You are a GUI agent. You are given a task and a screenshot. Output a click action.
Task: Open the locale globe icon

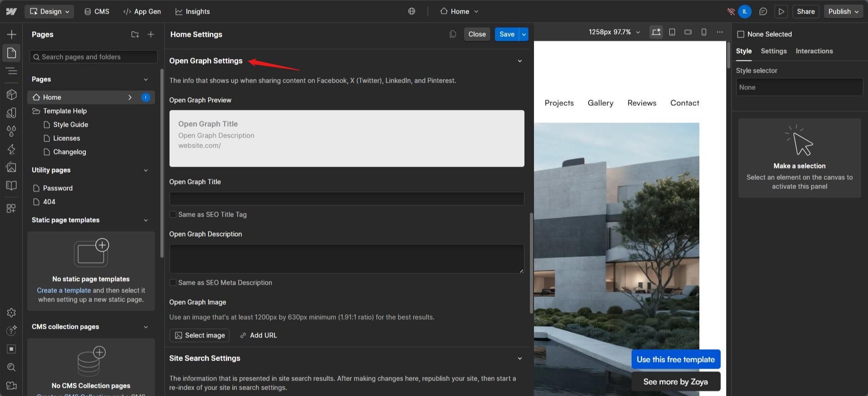412,11
